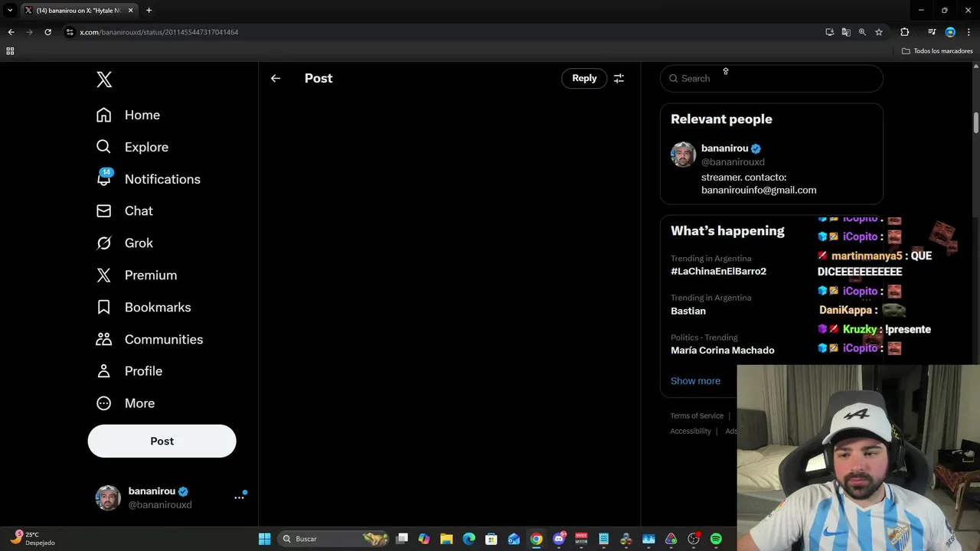Image resolution: width=980 pixels, height=551 pixels.
Task: Open the media controls icon in Chrome toolbar
Action: click(x=932, y=32)
